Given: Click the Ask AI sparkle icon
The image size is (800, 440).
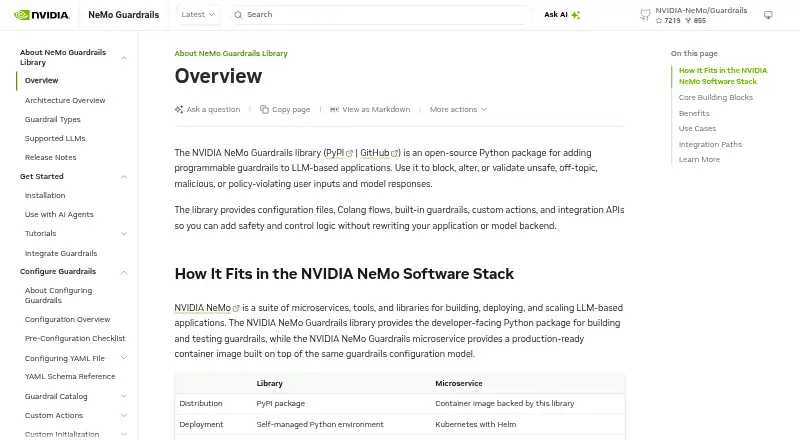Looking at the screenshot, I should tap(576, 15).
